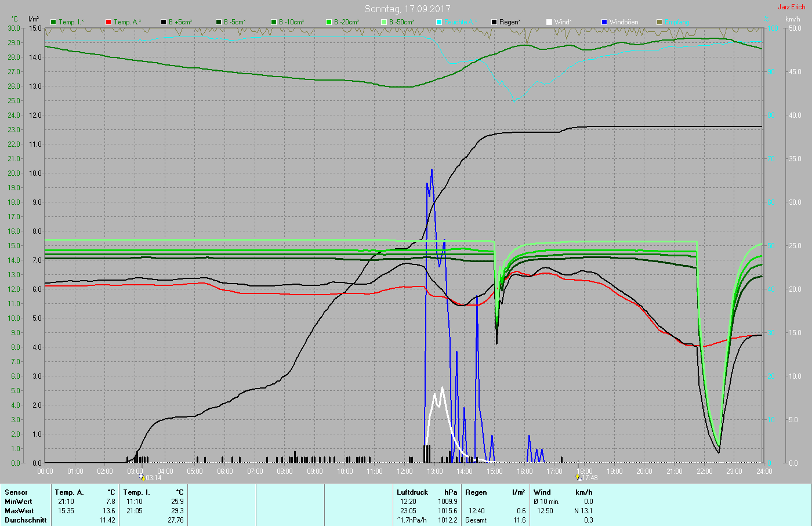Viewport: 812px width, 526px height.
Task: Click the Sensor column header
Action: [16, 492]
